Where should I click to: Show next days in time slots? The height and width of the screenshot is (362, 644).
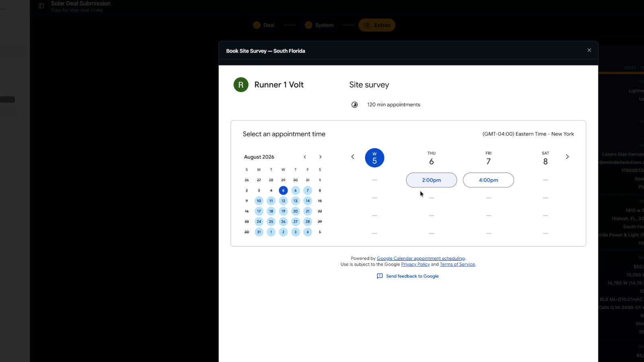pyautogui.click(x=567, y=157)
